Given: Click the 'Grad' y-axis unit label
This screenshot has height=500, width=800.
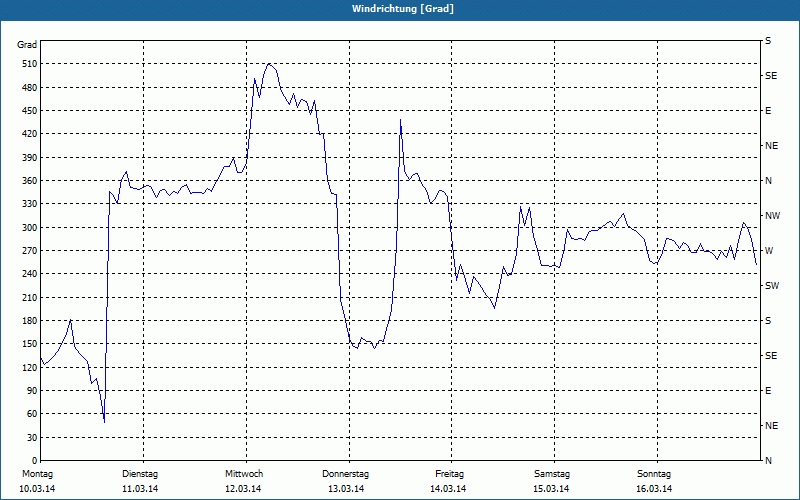Looking at the screenshot, I should (x=27, y=45).
